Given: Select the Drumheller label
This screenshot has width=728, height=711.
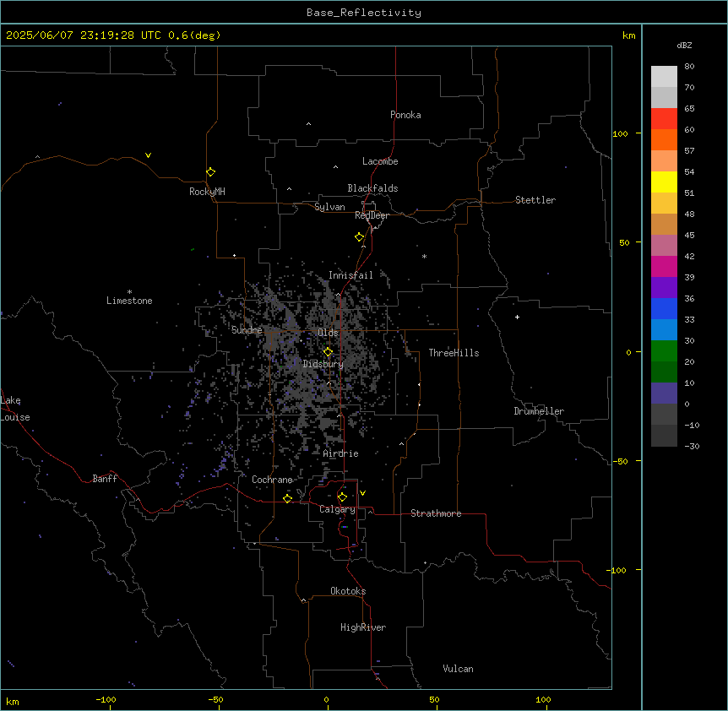Looking at the screenshot, I should (539, 411).
